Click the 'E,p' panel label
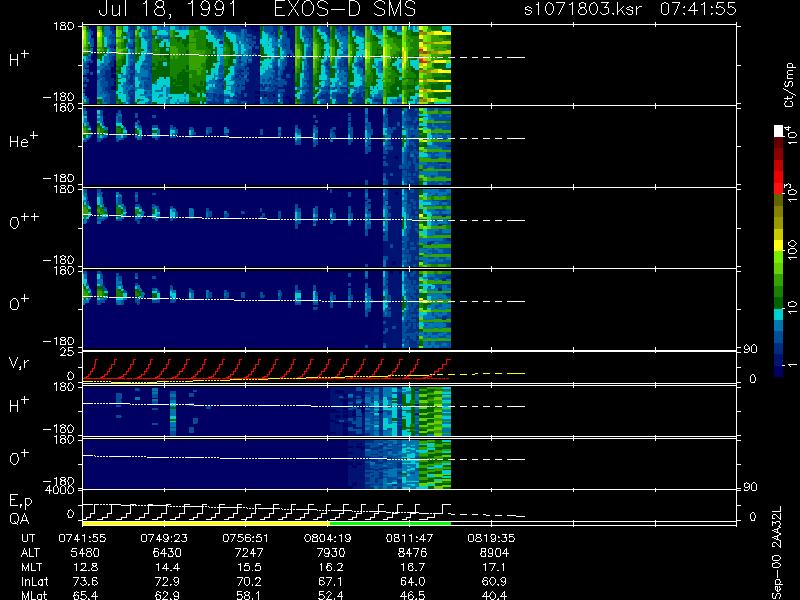 [x=20, y=502]
